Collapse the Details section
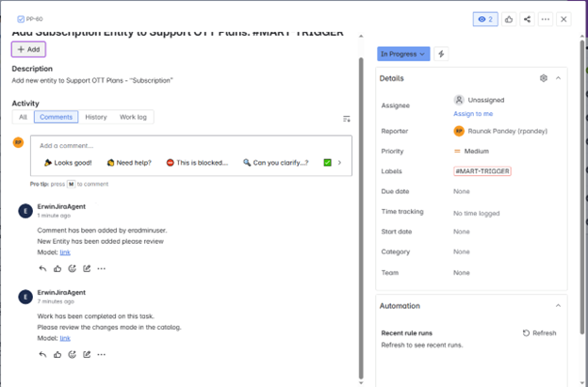Image resolution: width=588 pixels, height=387 pixels. 558,78
